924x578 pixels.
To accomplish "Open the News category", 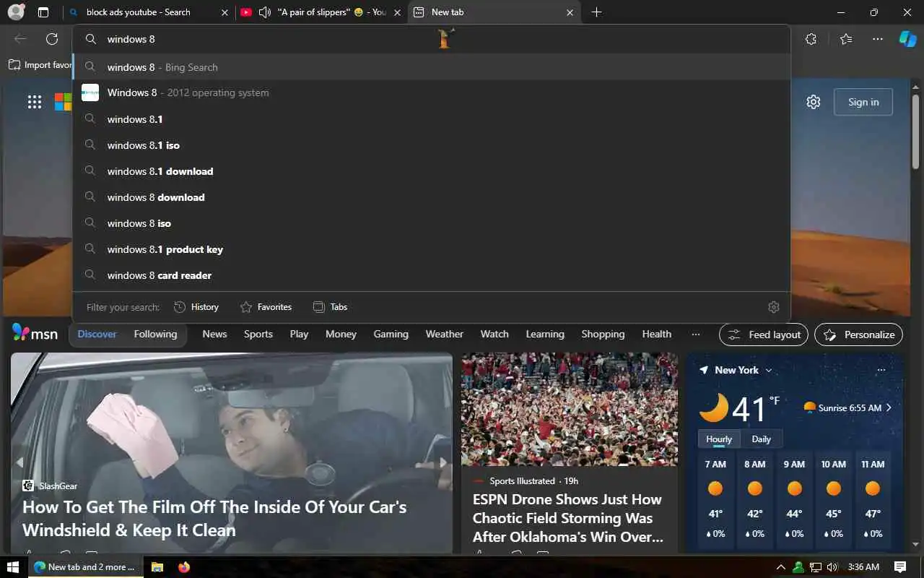I will click(214, 334).
